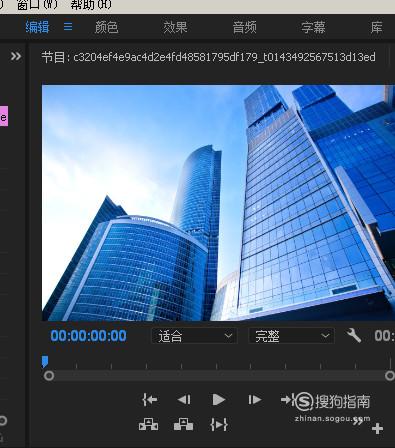
Task: Click the right zoom scroll bar handle
Action: (x=390, y=376)
